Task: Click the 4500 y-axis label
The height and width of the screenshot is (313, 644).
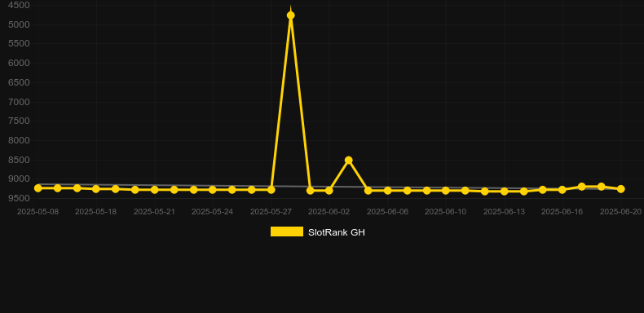Action: pyautogui.click(x=19, y=6)
